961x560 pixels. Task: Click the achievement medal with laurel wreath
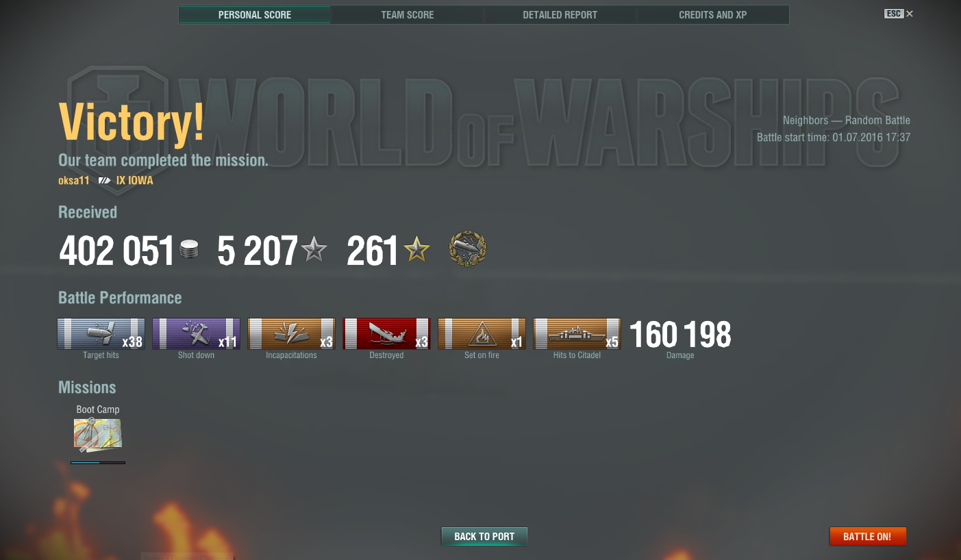467,249
